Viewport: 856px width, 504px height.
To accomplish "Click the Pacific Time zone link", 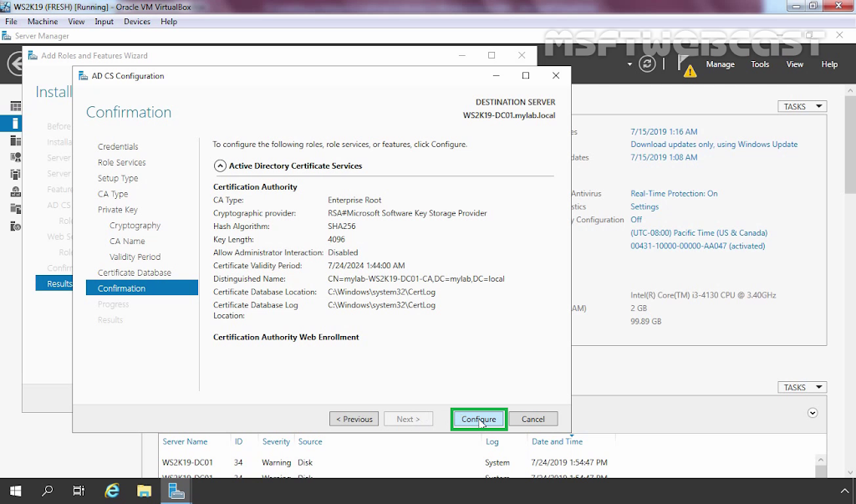I will [699, 232].
